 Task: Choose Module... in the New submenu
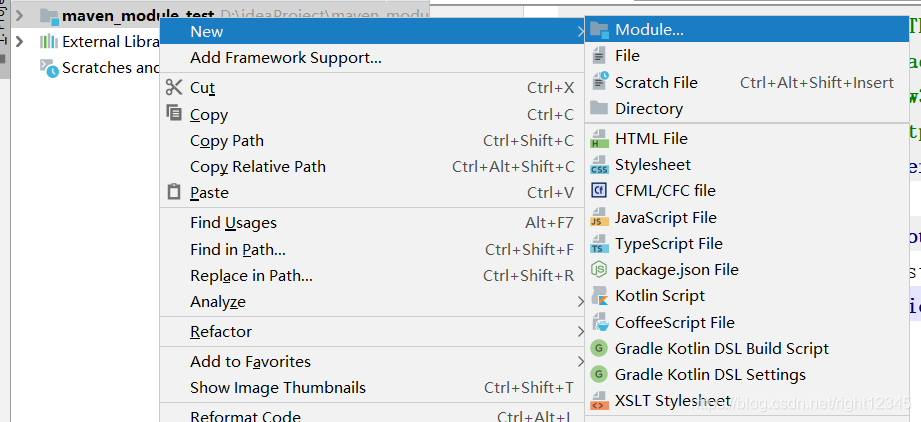coord(747,29)
